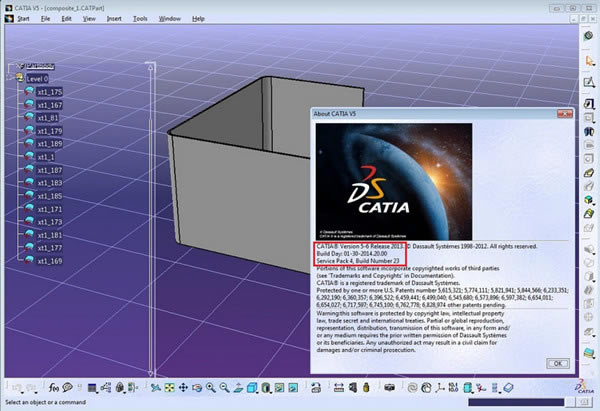Click the lock icon in bottom toolbar
600x411 pixels.
[x=120, y=388]
